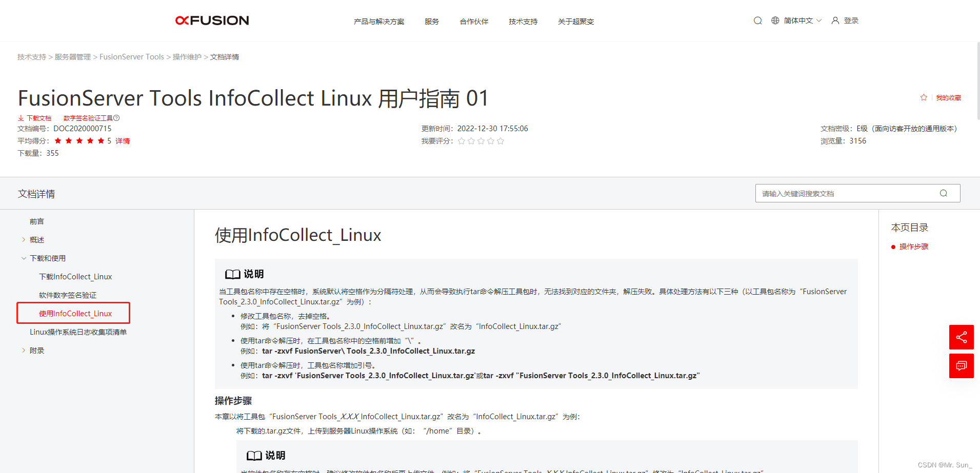This screenshot has height=473, width=980.
Task: Click the digital signature tool help icon
Action: 116,118
